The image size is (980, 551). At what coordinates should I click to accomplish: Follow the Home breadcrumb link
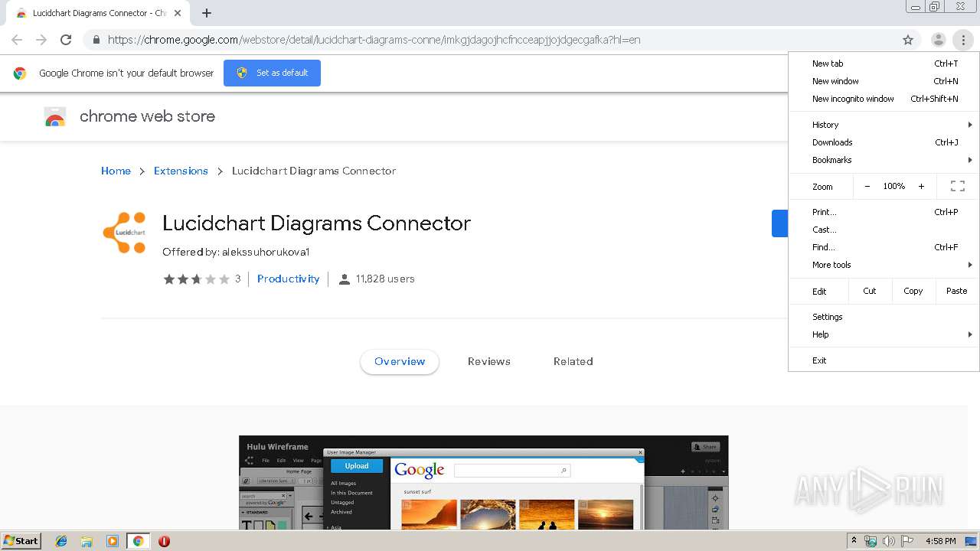click(x=116, y=171)
